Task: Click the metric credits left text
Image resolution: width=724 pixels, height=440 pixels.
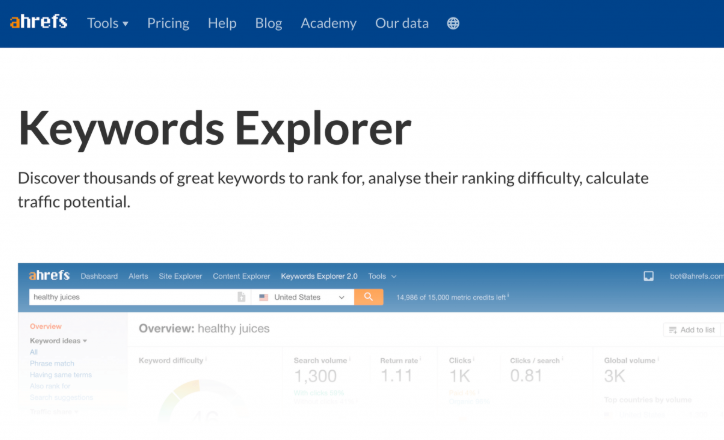Action: tap(452, 297)
